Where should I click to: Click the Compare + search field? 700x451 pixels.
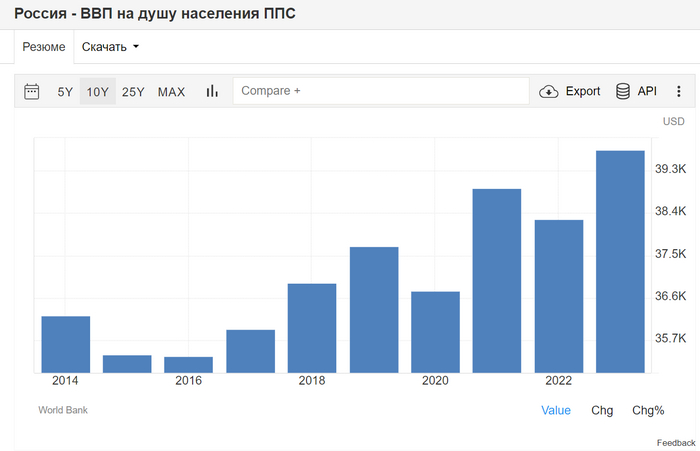click(380, 91)
